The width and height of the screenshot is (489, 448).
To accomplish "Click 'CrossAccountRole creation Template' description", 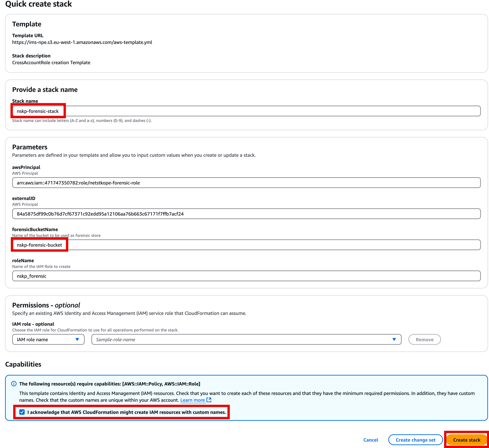I will pyautogui.click(x=51, y=63).
